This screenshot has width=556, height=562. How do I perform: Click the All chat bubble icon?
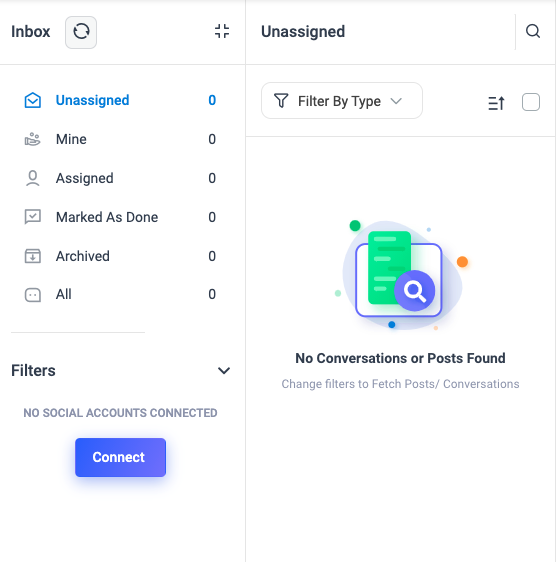(x=33, y=295)
